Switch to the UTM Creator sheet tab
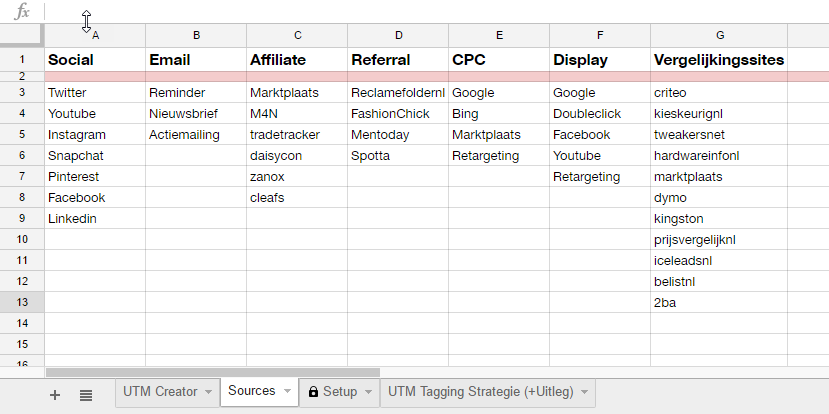Viewport: 829px width, 414px height. (160, 392)
